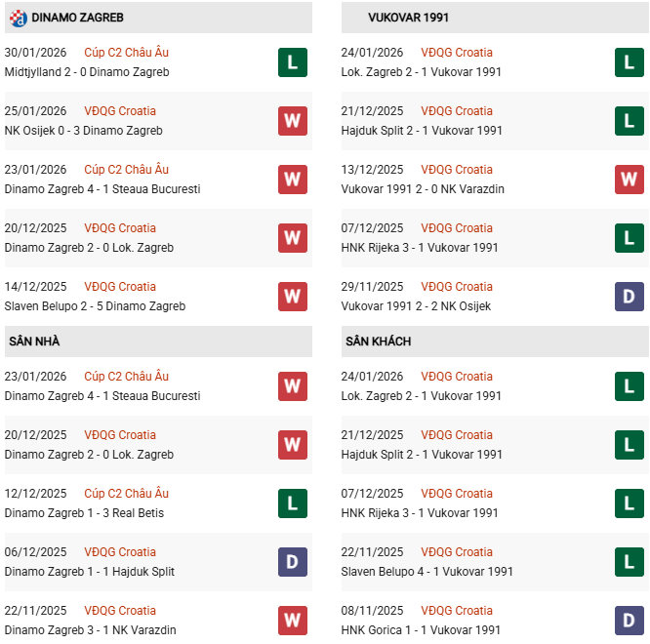
Task: Click draw badge for Vukovar vs NK Osijek
Action: click(630, 297)
